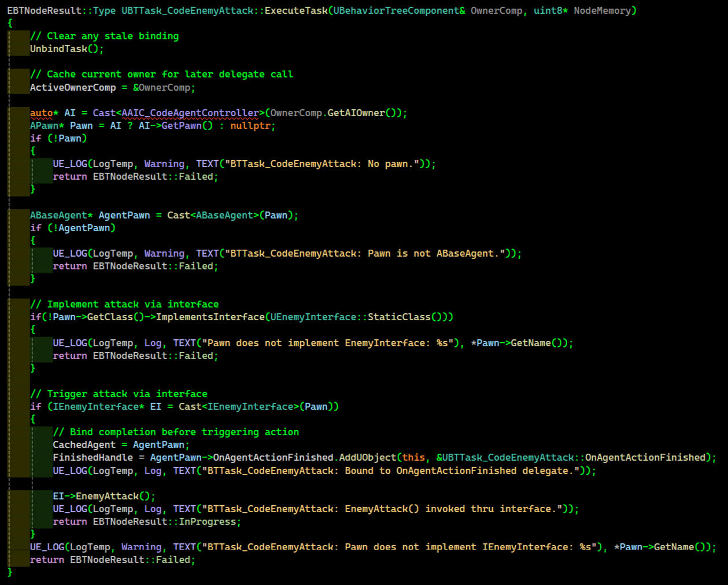728x585 pixels.
Task: Click the AddUObject method call
Action: [367, 457]
